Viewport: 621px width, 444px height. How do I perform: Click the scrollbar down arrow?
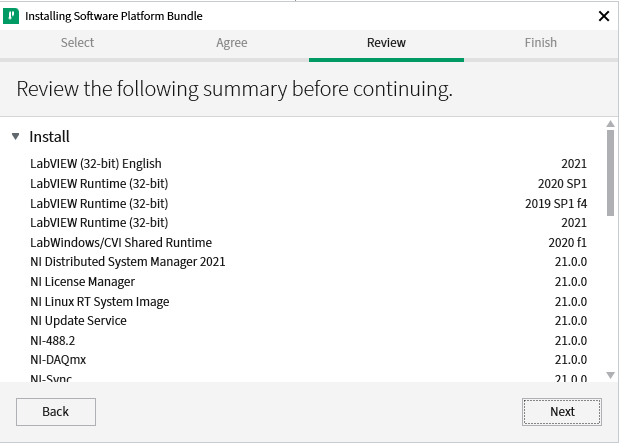tap(610, 375)
